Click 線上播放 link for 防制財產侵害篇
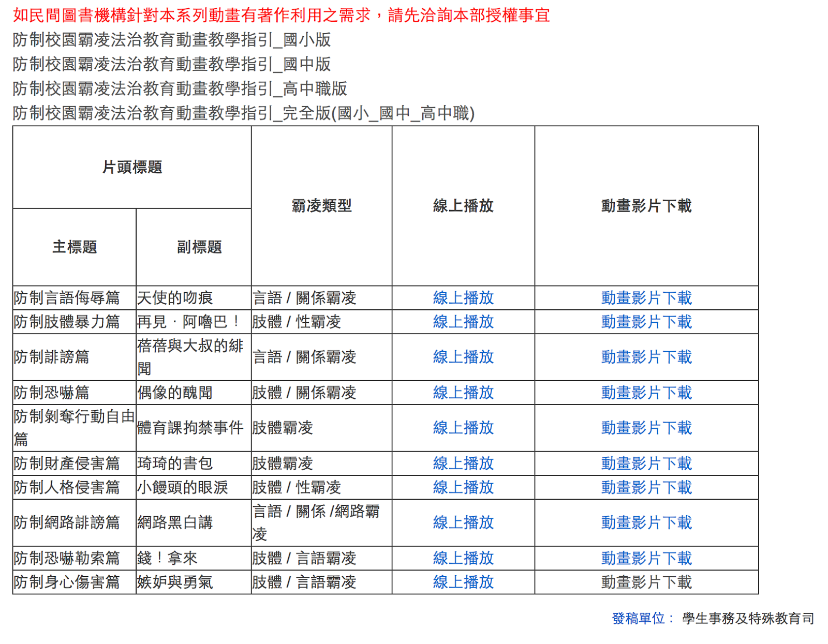This screenshot has width=828, height=644. click(463, 463)
